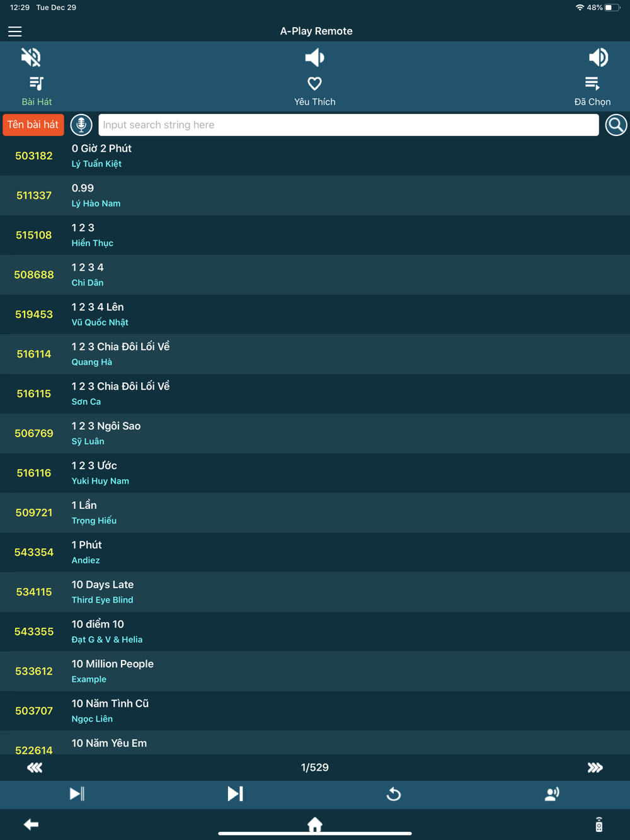630x840 pixels.
Task: Start voice search with the microphone icon
Action: pyautogui.click(x=81, y=125)
